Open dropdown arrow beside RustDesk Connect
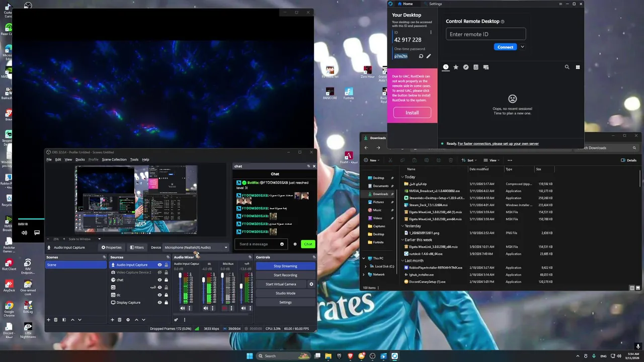This screenshot has width=644, height=362. [x=522, y=47]
